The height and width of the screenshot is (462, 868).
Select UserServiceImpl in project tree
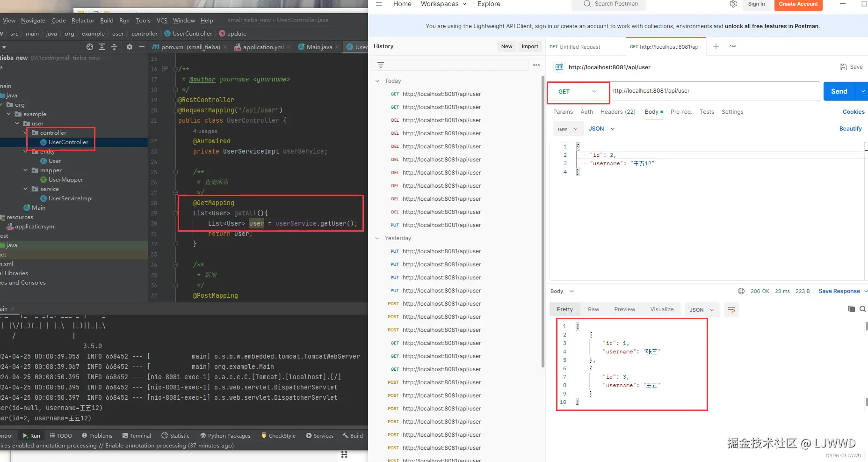(70, 198)
